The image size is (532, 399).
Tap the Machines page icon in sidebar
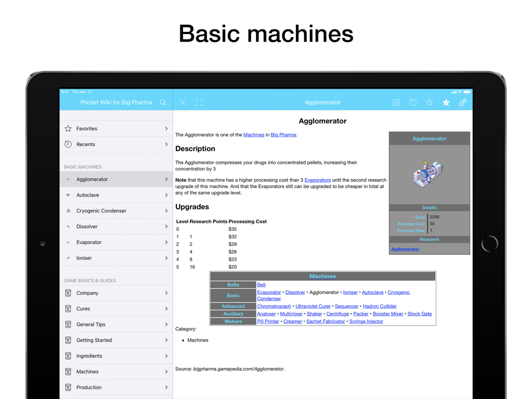[68, 371]
